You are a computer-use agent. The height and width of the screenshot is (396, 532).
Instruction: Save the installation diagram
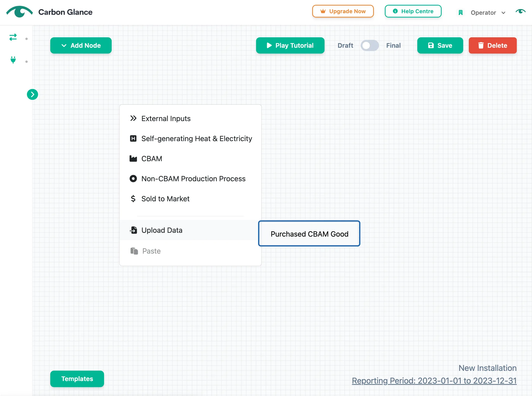(x=440, y=45)
